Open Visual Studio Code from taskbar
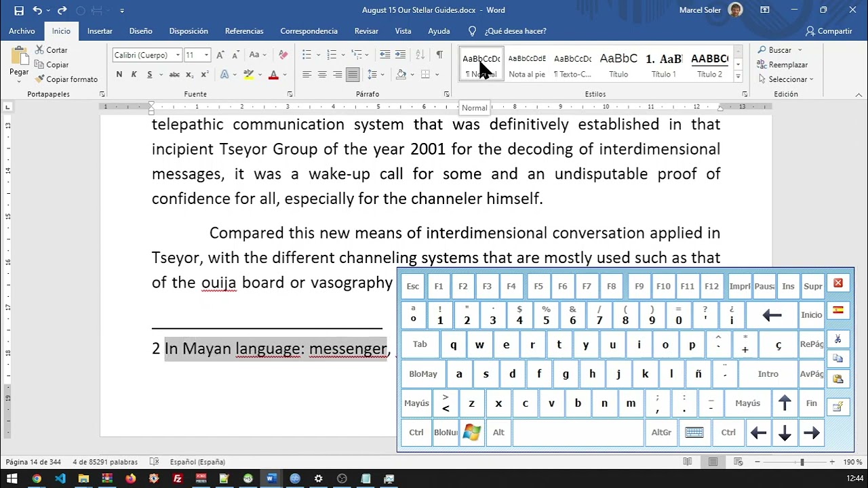 (x=60, y=479)
